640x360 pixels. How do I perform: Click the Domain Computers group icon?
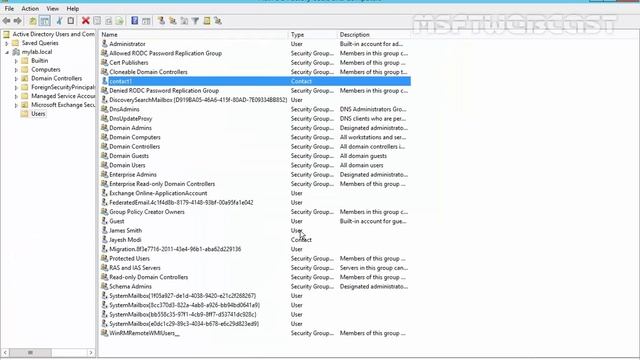point(104,137)
